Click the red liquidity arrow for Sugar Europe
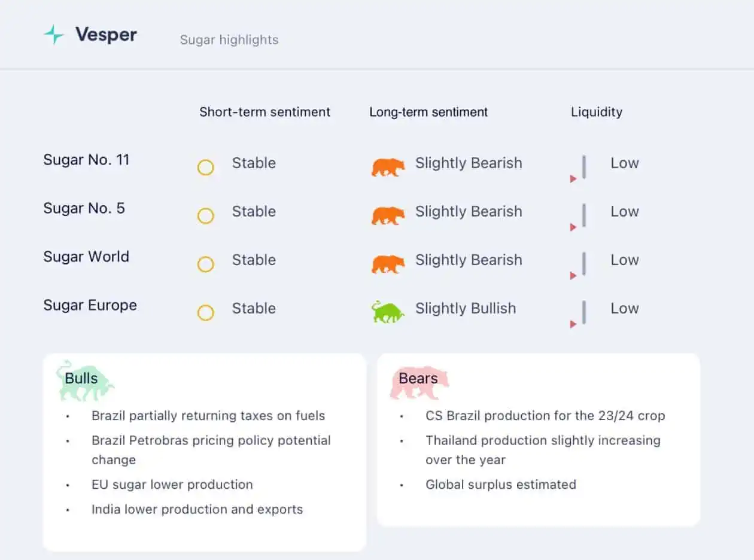The width and height of the screenshot is (754, 560). pyautogui.click(x=573, y=324)
